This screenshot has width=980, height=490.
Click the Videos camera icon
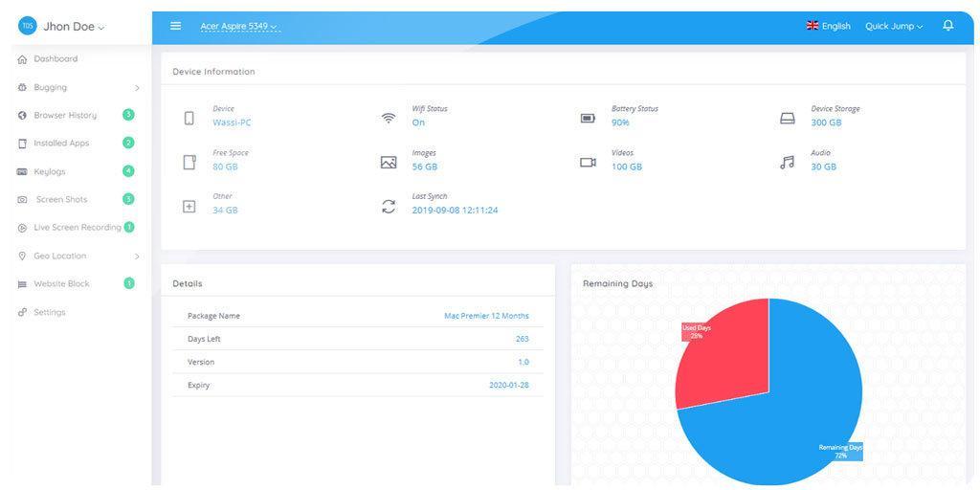tap(588, 163)
